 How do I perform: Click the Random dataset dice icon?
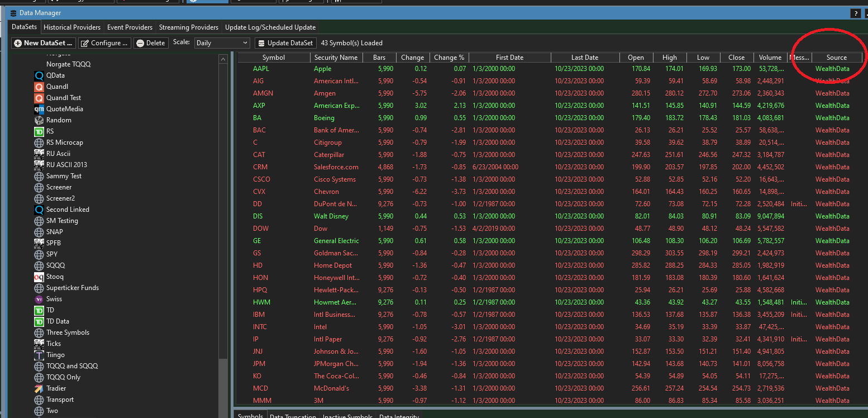coord(39,120)
